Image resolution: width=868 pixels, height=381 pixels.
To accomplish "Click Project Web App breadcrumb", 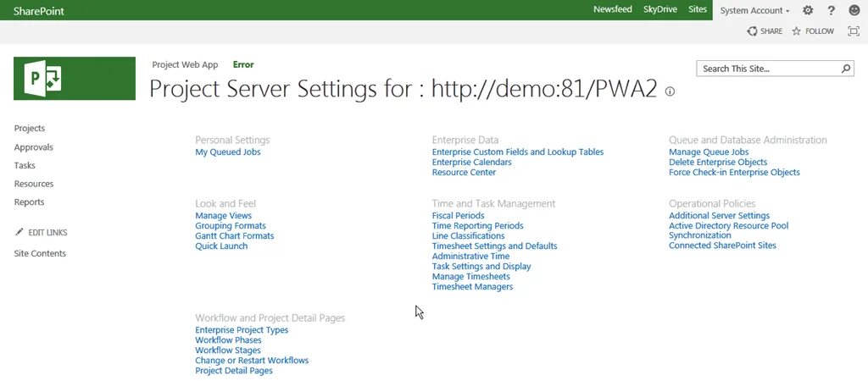I will click(x=185, y=64).
